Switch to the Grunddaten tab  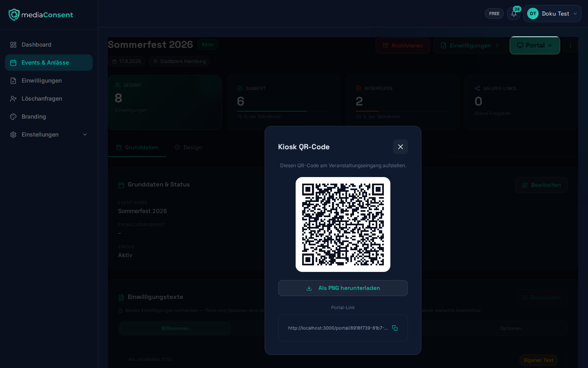137,147
